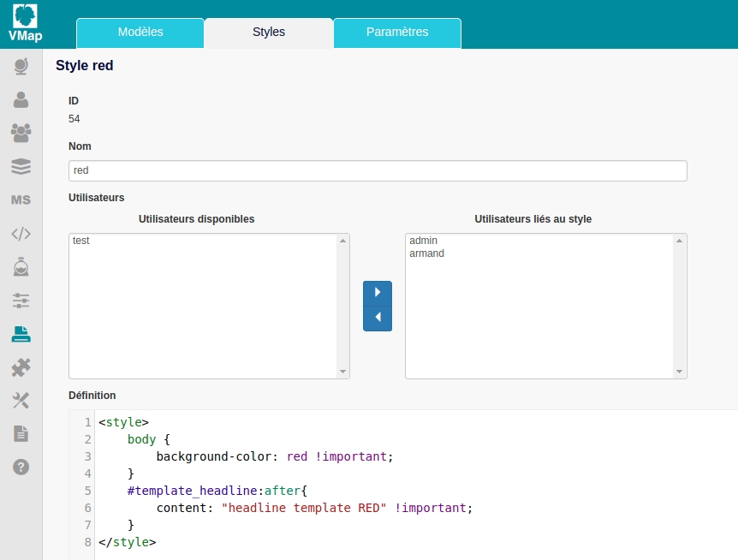738x560 pixels.
Task: Click linked users scrollbar down arrow
Action: [x=679, y=372]
